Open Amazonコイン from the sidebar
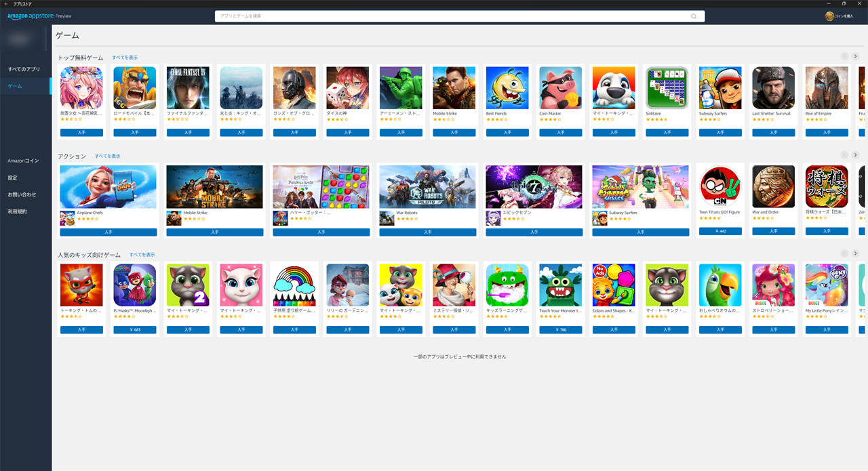The width and height of the screenshot is (868, 471). coord(23,161)
